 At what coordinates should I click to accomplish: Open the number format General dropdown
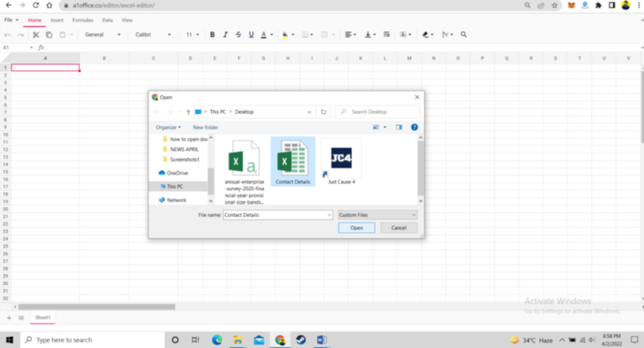coord(102,35)
